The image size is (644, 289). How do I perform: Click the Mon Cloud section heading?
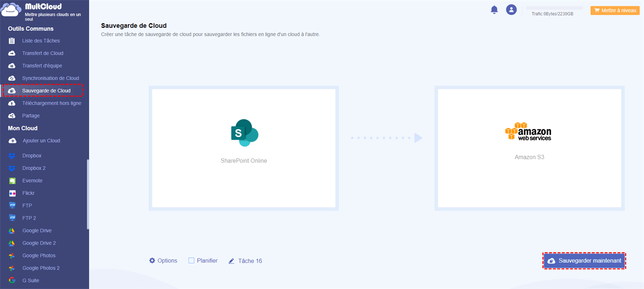pyautogui.click(x=23, y=128)
